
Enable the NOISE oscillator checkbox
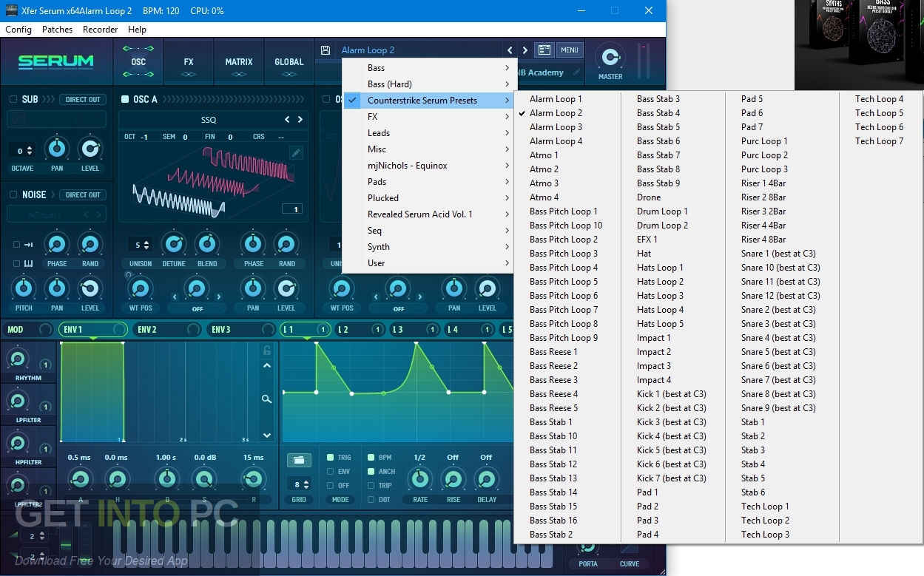13,194
